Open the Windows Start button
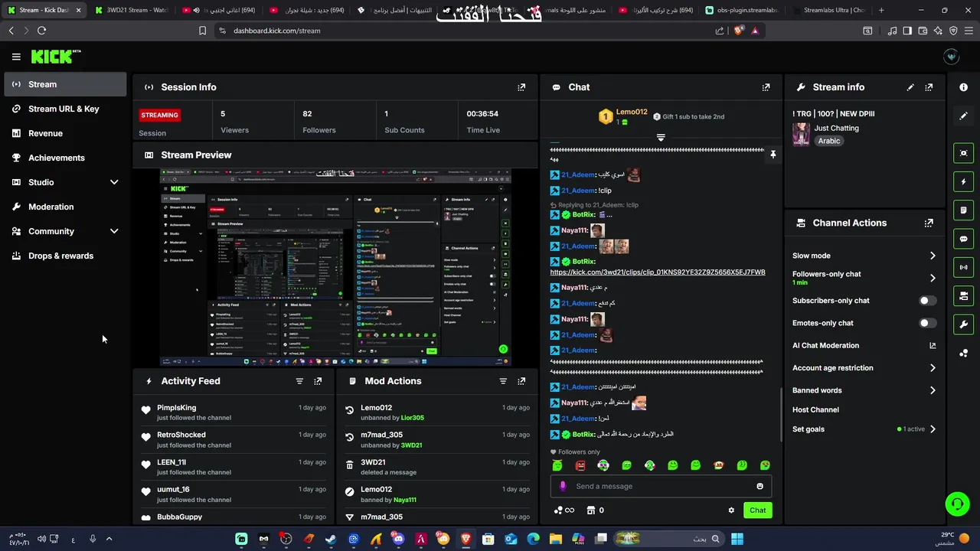980x551 pixels. (737, 539)
